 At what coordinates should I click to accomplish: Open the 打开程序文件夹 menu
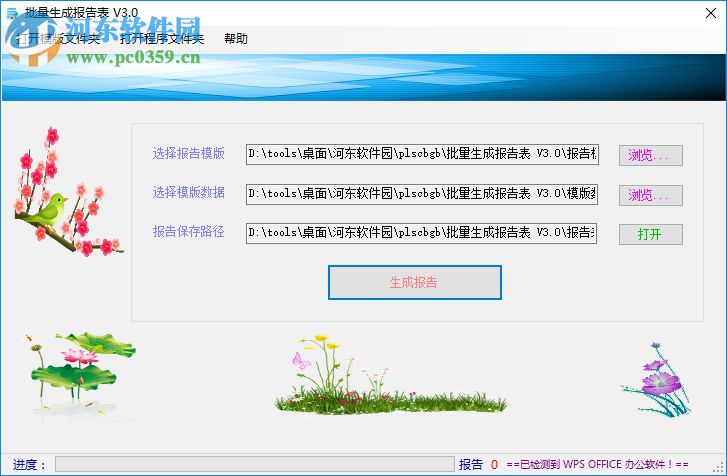click(x=162, y=38)
